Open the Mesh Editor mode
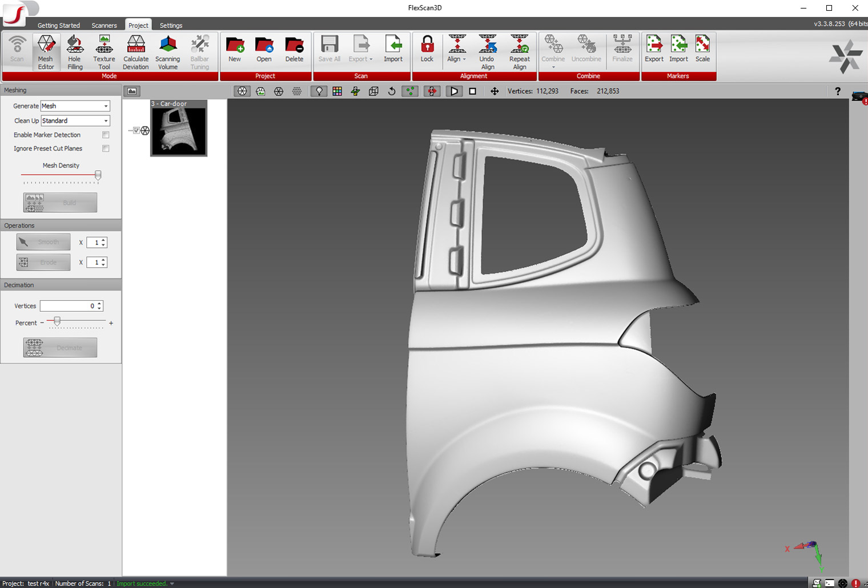868x588 pixels. (x=46, y=51)
